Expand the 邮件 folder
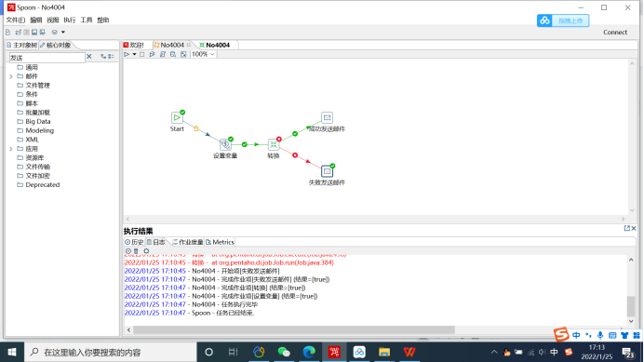The height and width of the screenshot is (362, 644). (x=11, y=76)
